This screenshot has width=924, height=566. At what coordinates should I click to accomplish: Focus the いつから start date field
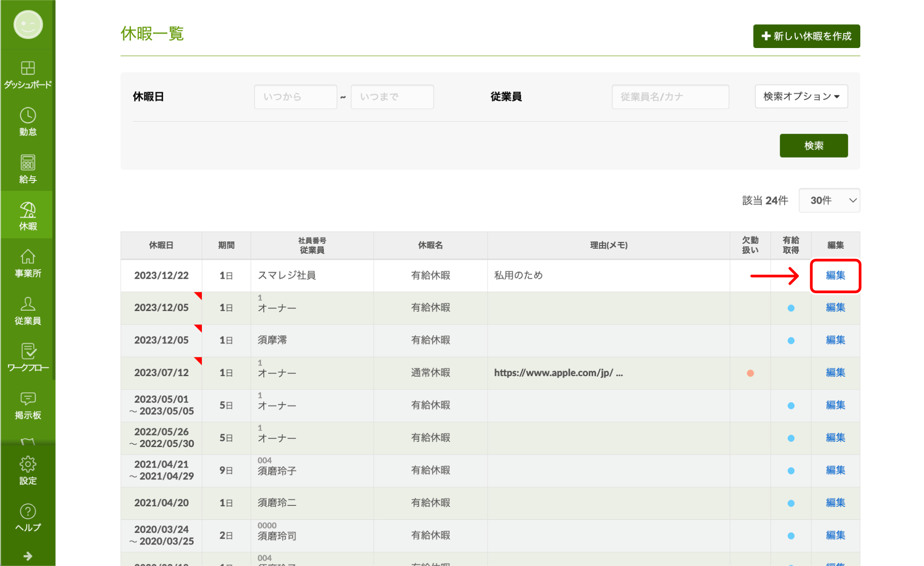pos(295,97)
